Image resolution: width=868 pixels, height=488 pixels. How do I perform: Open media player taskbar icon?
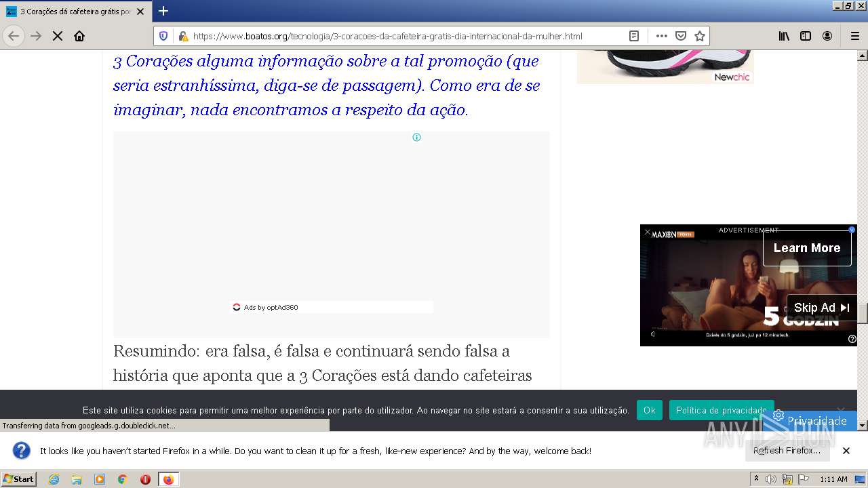[100, 479]
